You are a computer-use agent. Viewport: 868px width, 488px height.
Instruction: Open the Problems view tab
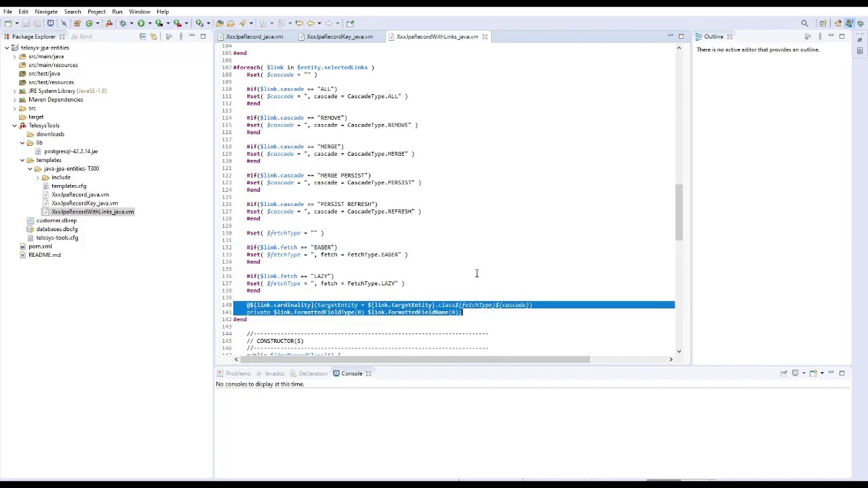click(x=238, y=373)
